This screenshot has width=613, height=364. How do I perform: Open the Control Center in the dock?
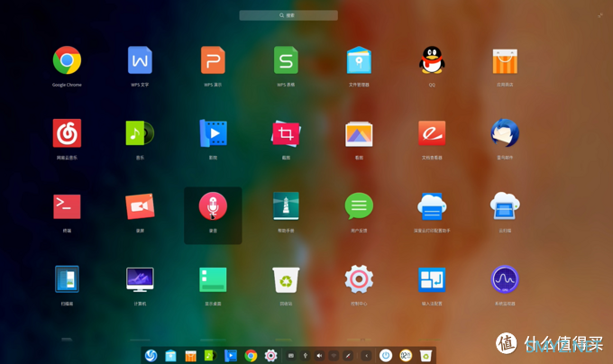[270, 355]
